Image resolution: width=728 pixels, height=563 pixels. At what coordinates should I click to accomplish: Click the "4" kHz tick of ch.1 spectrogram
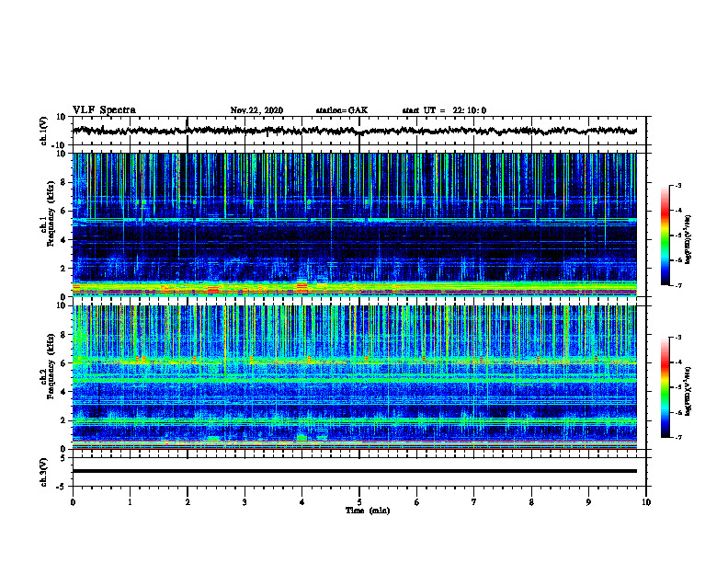click(x=63, y=240)
